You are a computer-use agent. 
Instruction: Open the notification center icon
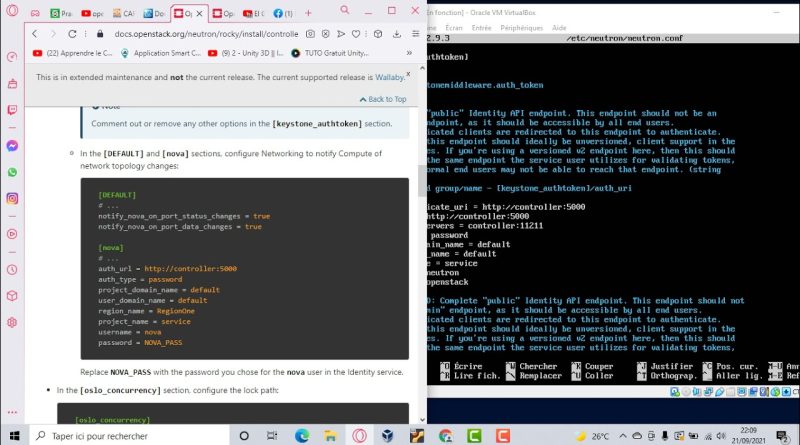click(x=782, y=436)
